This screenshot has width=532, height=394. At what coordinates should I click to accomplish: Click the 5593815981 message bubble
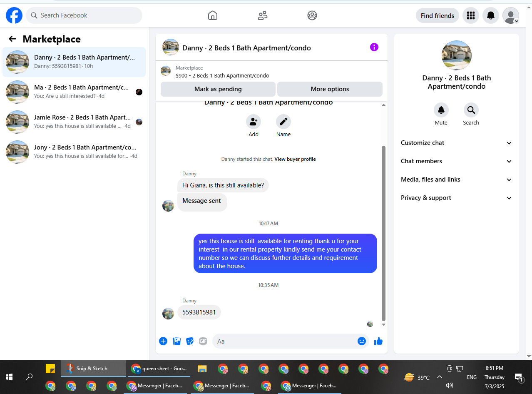click(199, 312)
